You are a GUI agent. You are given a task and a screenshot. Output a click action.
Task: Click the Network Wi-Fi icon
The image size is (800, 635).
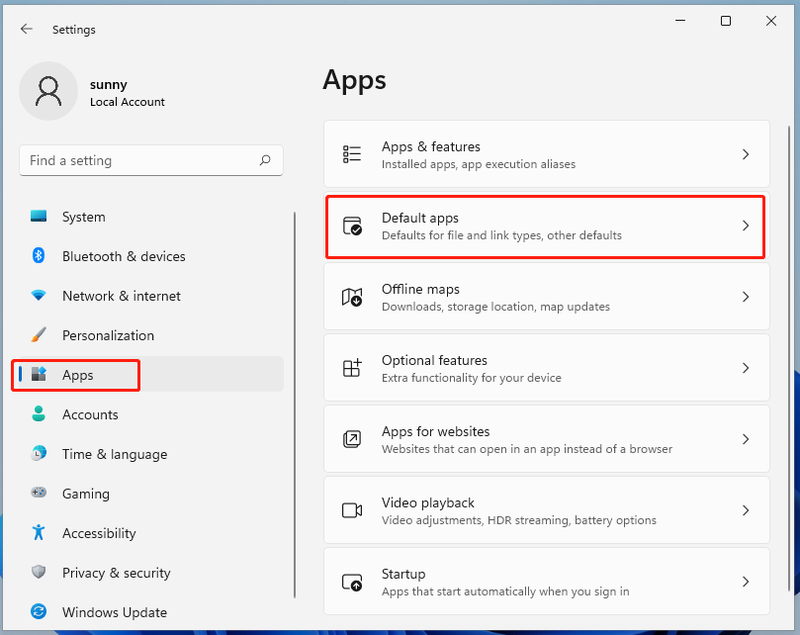tap(38, 295)
